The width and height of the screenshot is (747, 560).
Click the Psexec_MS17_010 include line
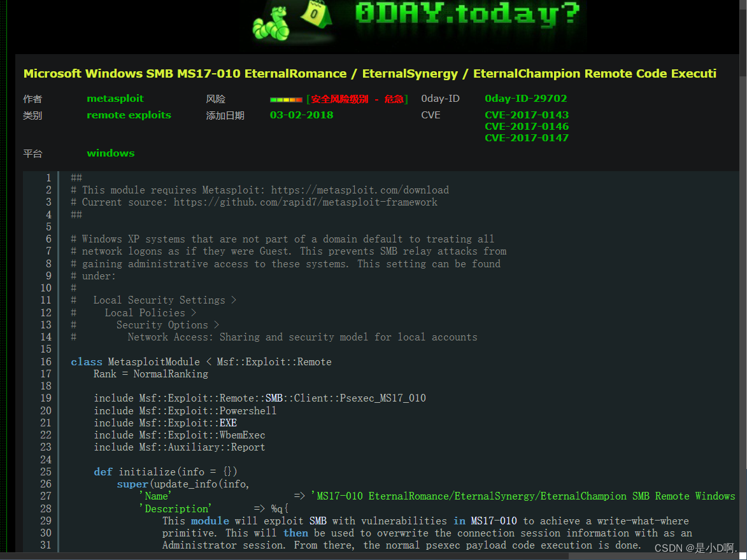260,398
